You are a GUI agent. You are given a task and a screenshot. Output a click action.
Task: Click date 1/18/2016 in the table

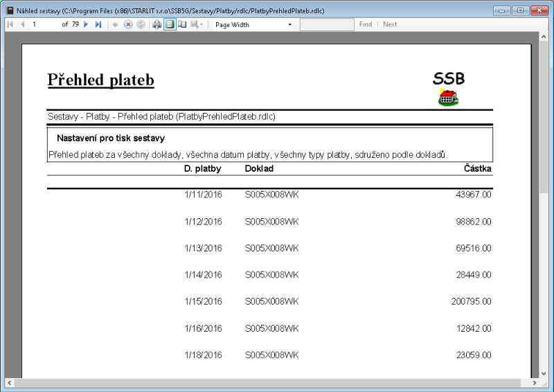pos(203,355)
